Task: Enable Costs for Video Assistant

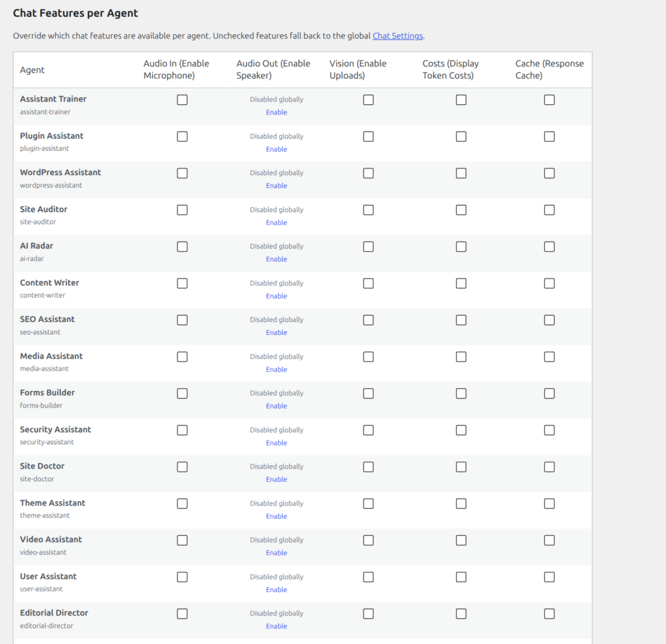Action: point(461,541)
